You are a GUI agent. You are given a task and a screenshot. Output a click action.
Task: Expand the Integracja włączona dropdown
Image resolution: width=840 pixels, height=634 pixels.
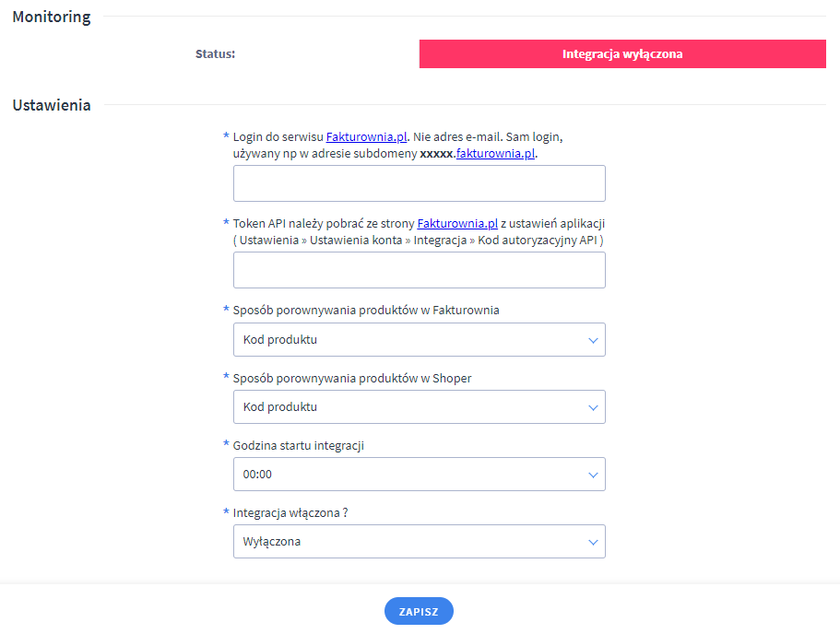419,542
